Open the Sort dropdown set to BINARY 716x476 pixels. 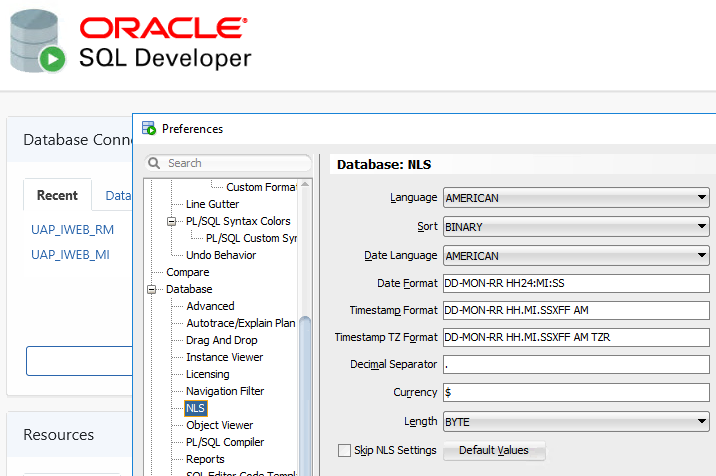576,227
